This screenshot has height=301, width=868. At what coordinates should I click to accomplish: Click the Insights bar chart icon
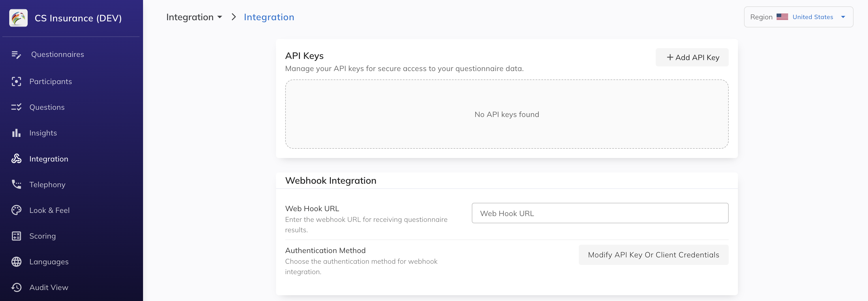click(16, 133)
